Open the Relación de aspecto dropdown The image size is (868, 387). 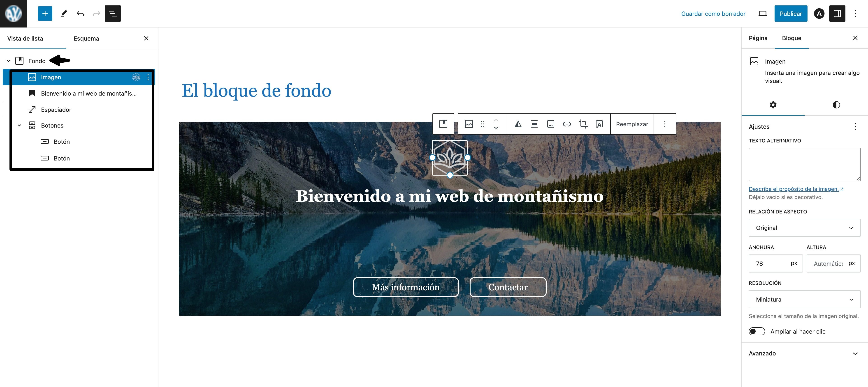[804, 228]
